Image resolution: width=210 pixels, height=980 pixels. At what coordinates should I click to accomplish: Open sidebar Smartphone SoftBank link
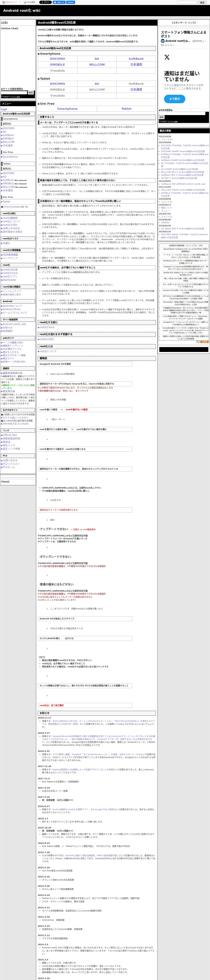pos(7,135)
